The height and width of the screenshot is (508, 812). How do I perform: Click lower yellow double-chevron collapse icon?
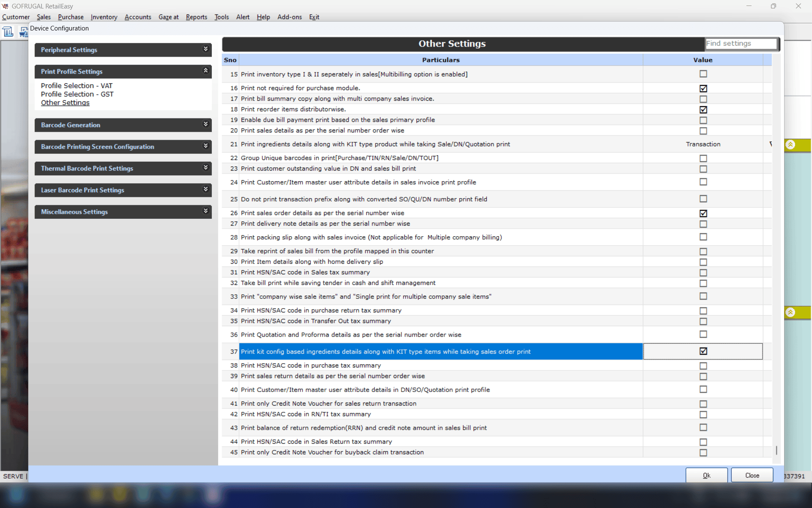tap(790, 312)
